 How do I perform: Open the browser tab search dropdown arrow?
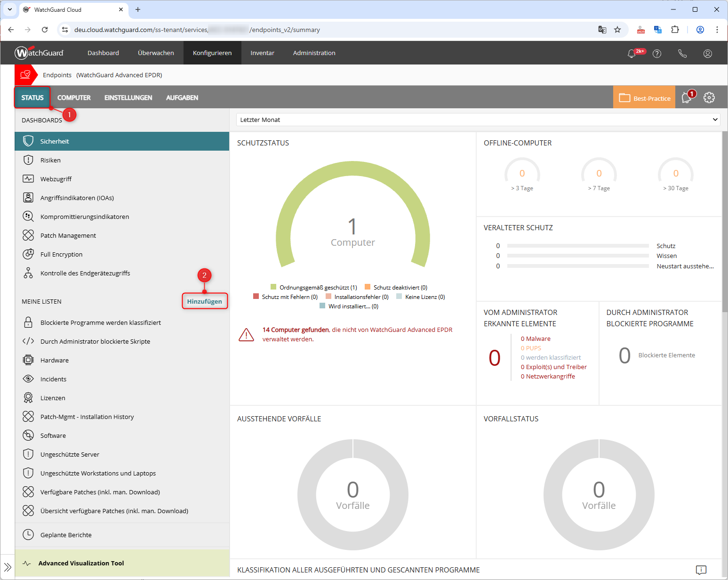click(9, 9)
